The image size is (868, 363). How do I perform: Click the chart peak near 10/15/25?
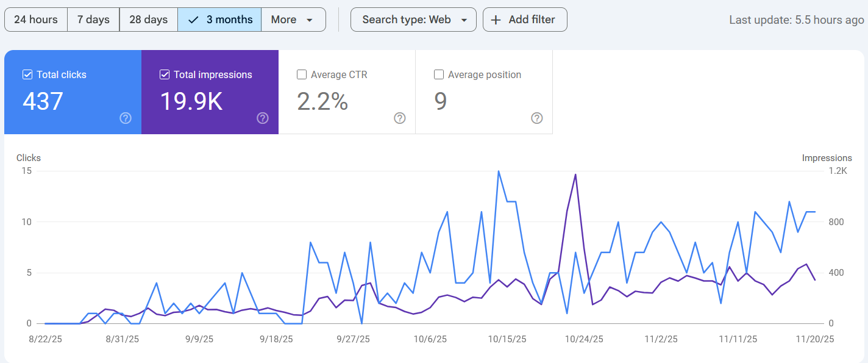497,171
